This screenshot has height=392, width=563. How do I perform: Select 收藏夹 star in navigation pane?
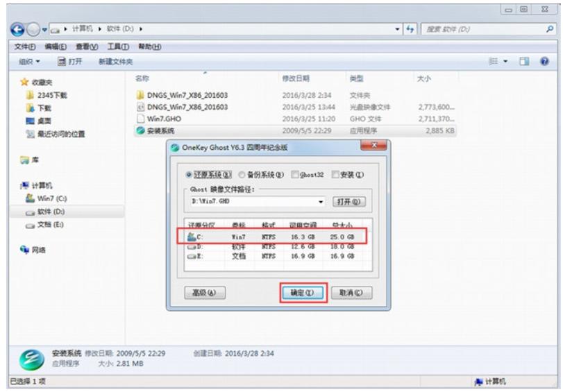[x=24, y=82]
